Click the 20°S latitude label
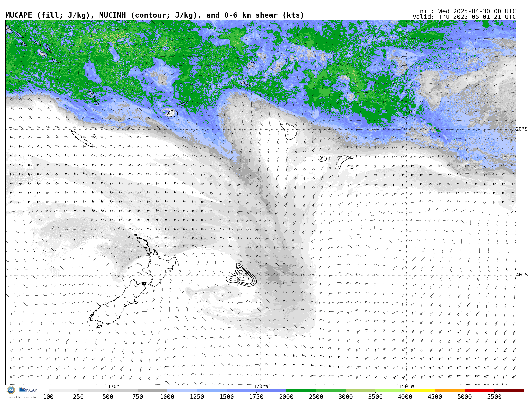 tap(522, 129)
